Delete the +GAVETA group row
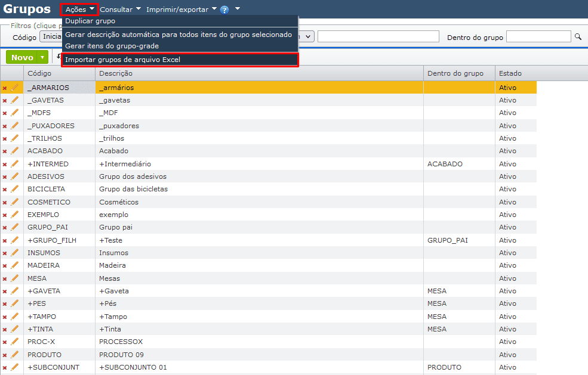 pyautogui.click(x=5, y=292)
